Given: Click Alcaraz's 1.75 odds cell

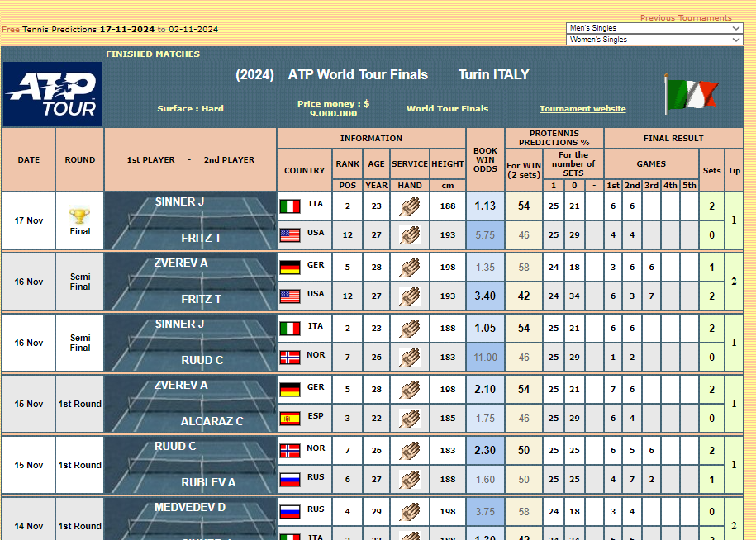Looking at the screenshot, I should (485, 419).
